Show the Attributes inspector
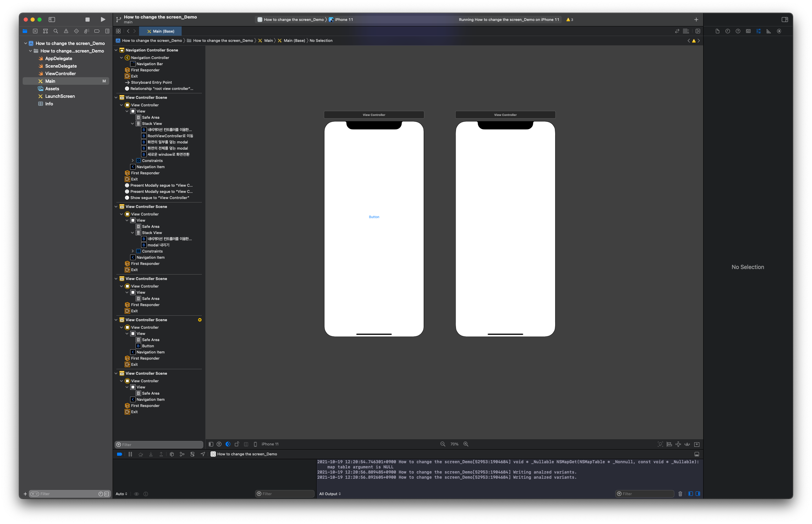 pyautogui.click(x=758, y=31)
